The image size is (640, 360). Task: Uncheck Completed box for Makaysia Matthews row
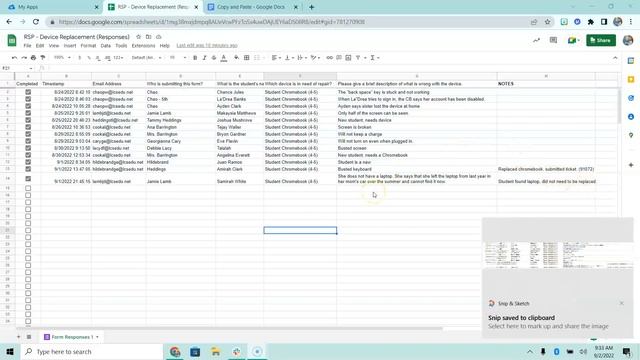28,113
